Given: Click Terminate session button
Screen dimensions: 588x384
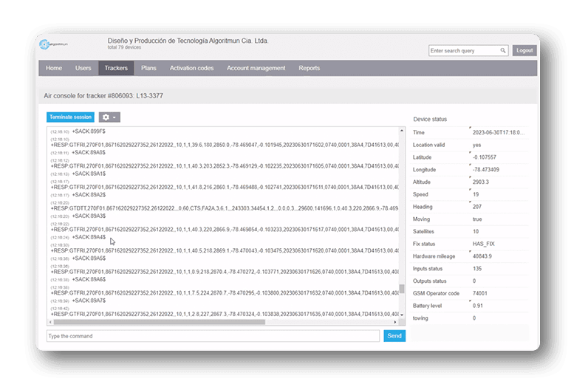Looking at the screenshot, I should (70, 117).
